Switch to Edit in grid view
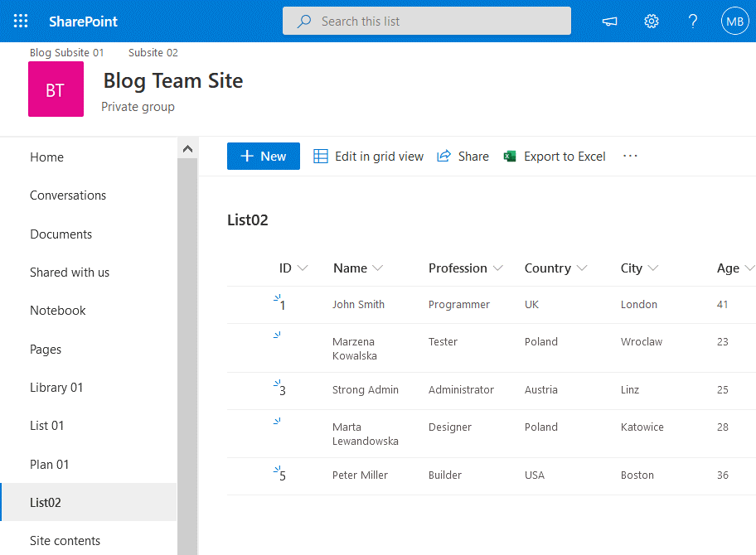Viewport: 756px width, 555px height. click(368, 156)
